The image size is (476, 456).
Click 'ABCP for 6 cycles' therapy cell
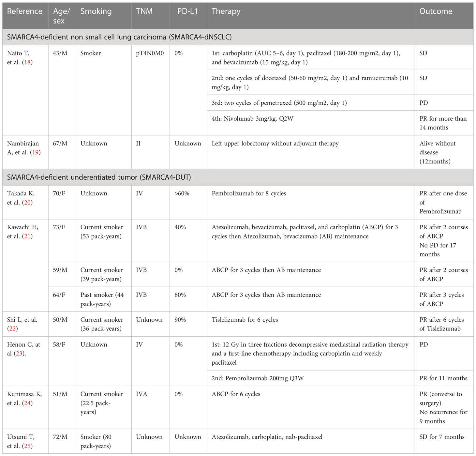pyautogui.click(x=311, y=407)
